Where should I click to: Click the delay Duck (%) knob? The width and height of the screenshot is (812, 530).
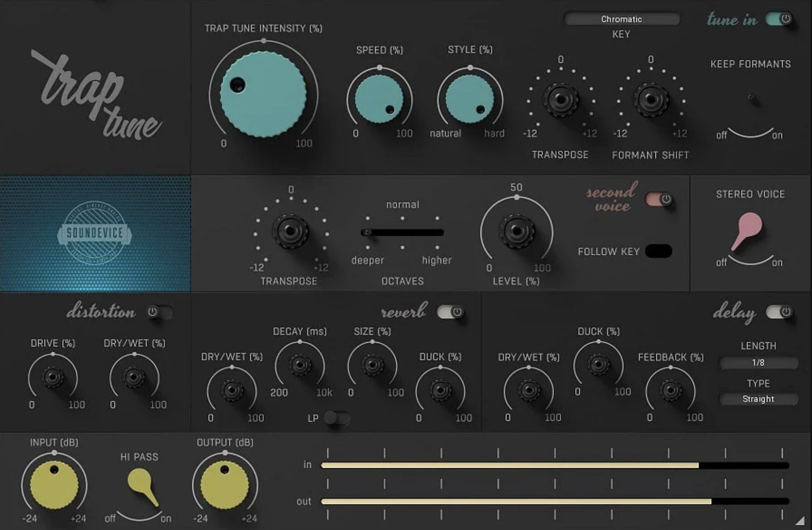tap(599, 365)
